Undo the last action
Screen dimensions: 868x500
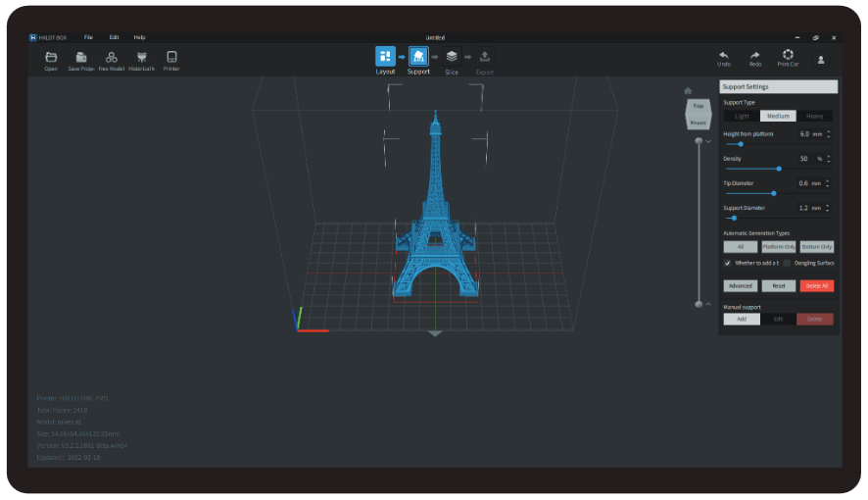(724, 55)
